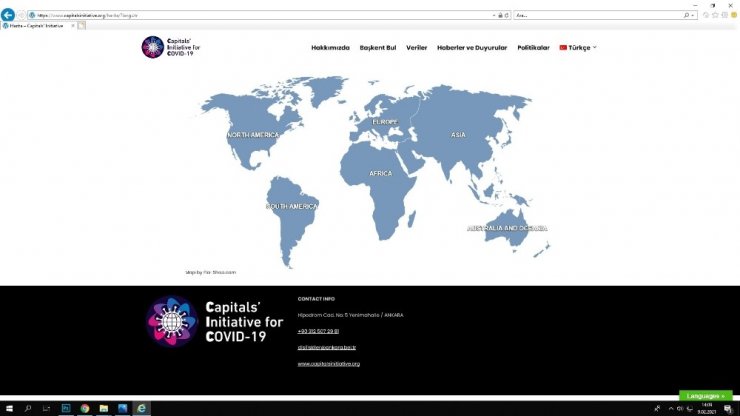Click inside the browser search field
The height and width of the screenshot is (416, 740).
click(x=598, y=16)
